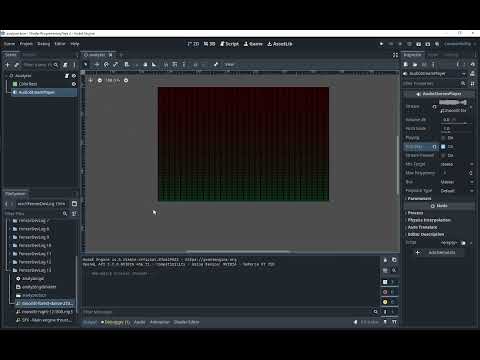Click the viewport vertical scrollbar
Screen dimensions: 480x360
(x=398, y=165)
